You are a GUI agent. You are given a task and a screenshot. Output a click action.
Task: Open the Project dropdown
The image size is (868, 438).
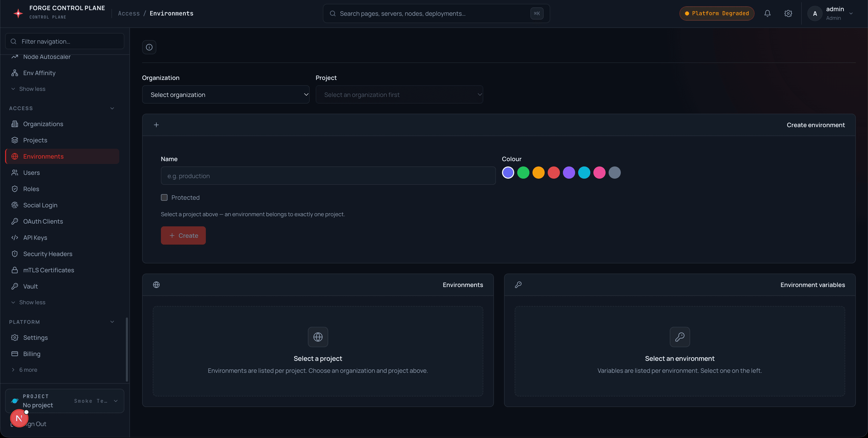click(x=399, y=95)
